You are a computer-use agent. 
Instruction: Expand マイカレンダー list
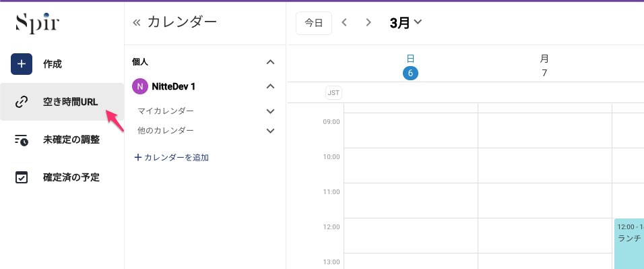coord(270,111)
